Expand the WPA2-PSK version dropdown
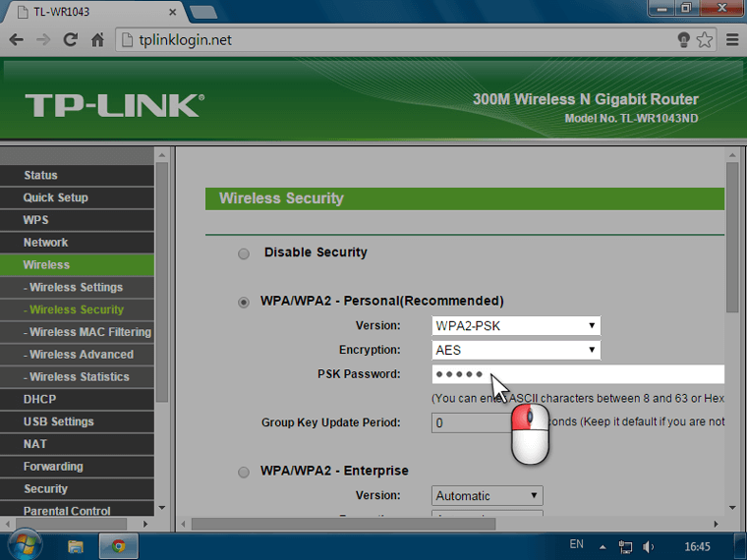Image resolution: width=747 pixels, height=560 pixels. 515,325
